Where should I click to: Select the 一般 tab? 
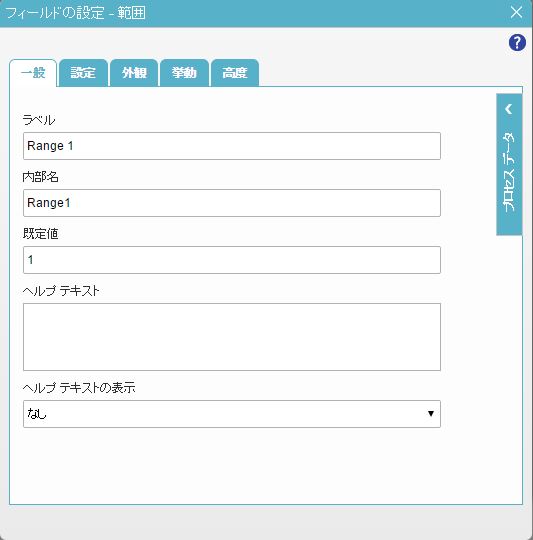point(33,73)
